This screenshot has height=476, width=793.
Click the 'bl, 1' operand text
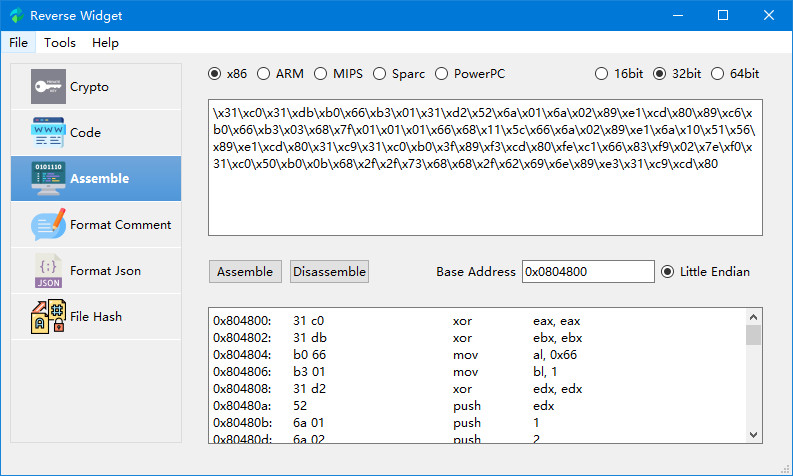[545, 372]
